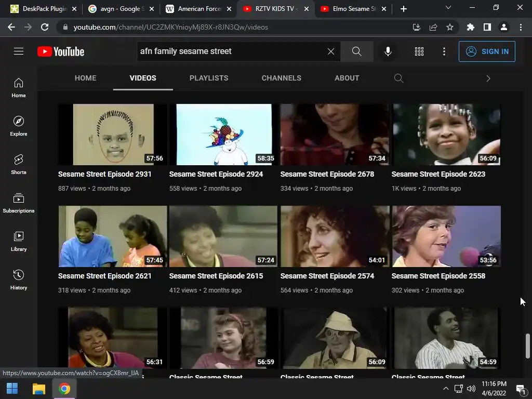Screen dimensions: 532x399
Task: Open the YouTube hamburger guide menu
Action: [19, 51]
